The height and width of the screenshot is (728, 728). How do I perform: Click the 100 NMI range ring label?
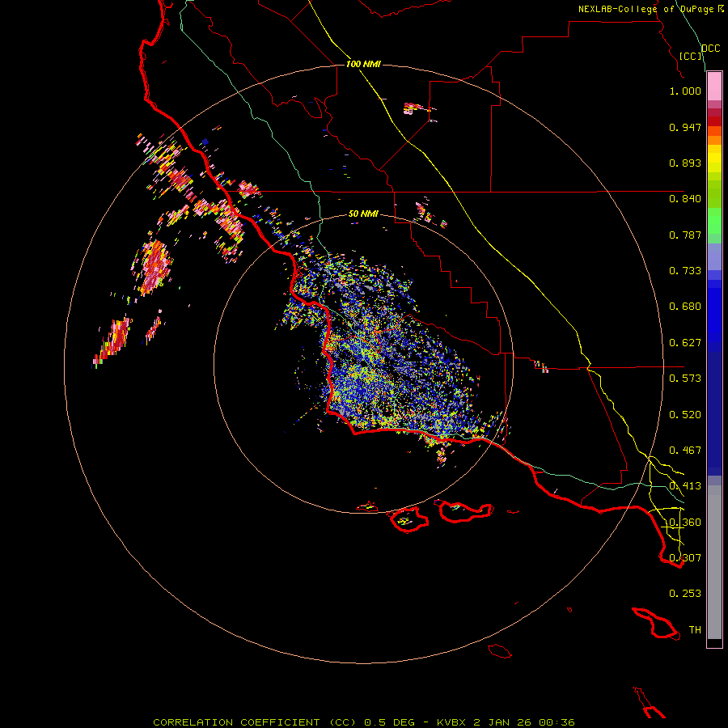coord(363,64)
